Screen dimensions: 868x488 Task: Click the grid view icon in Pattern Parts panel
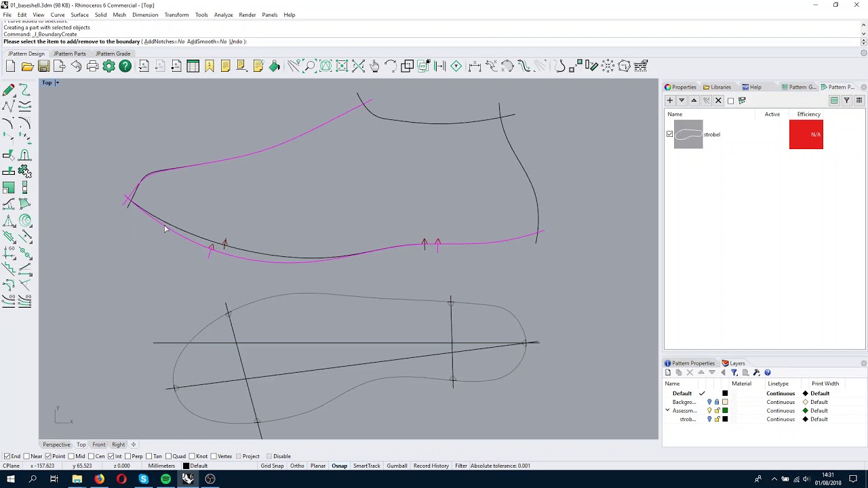pyautogui.click(x=859, y=100)
